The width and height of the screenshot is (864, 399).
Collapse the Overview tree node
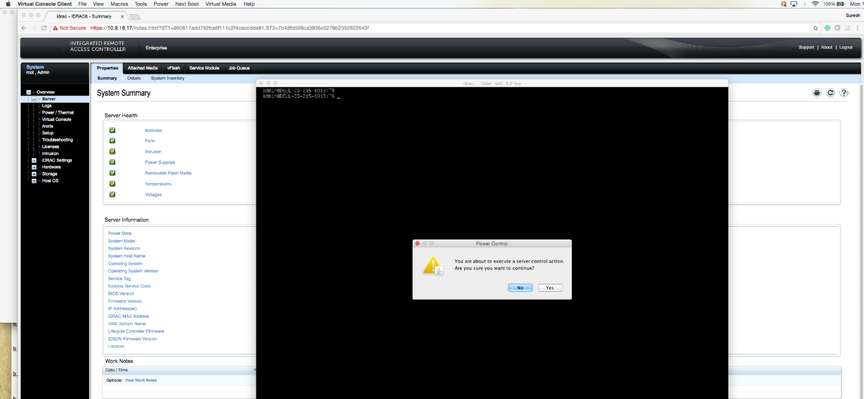coord(29,92)
